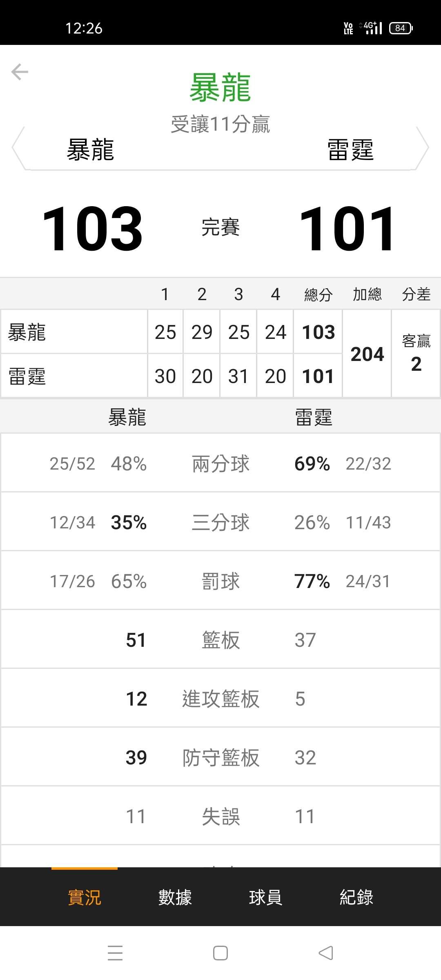
Task: Tap the 加總 204 total cell
Action: [367, 354]
